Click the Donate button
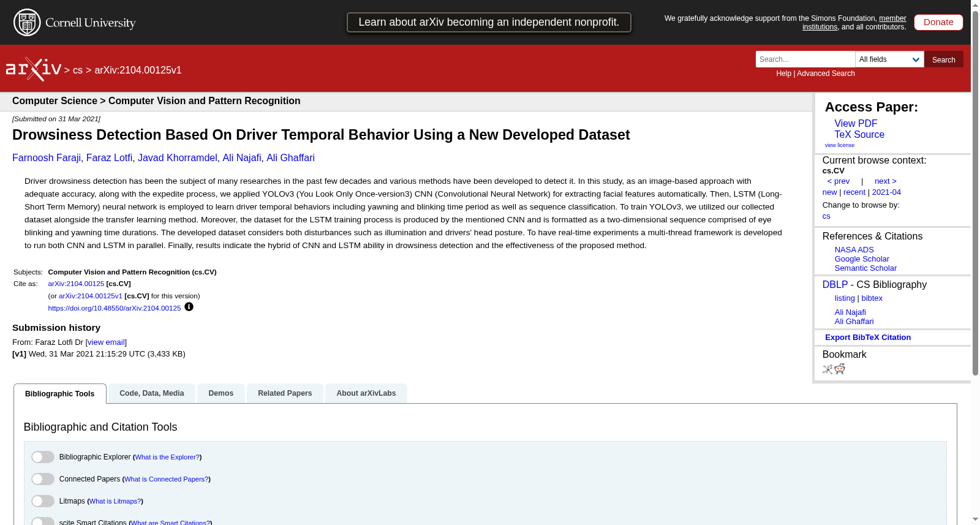 pyautogui.click(x=938, y=22)
